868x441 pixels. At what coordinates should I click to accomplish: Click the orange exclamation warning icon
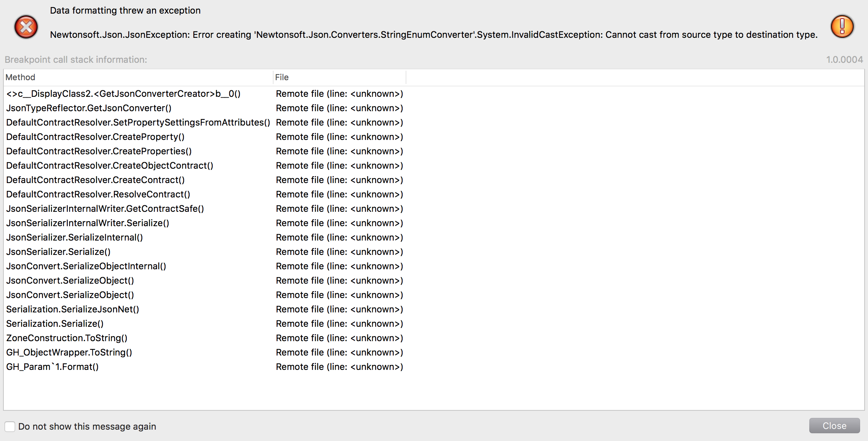842,26
